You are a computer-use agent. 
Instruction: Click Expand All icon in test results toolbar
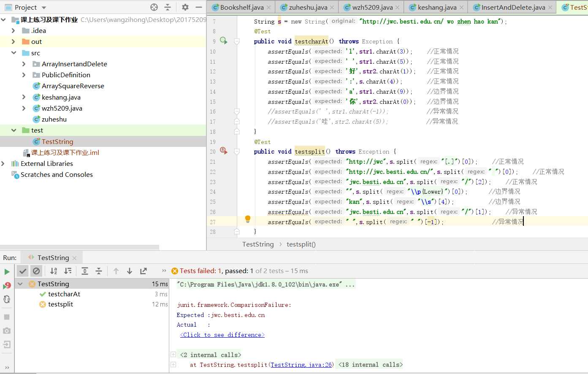[x=85, y=271]
